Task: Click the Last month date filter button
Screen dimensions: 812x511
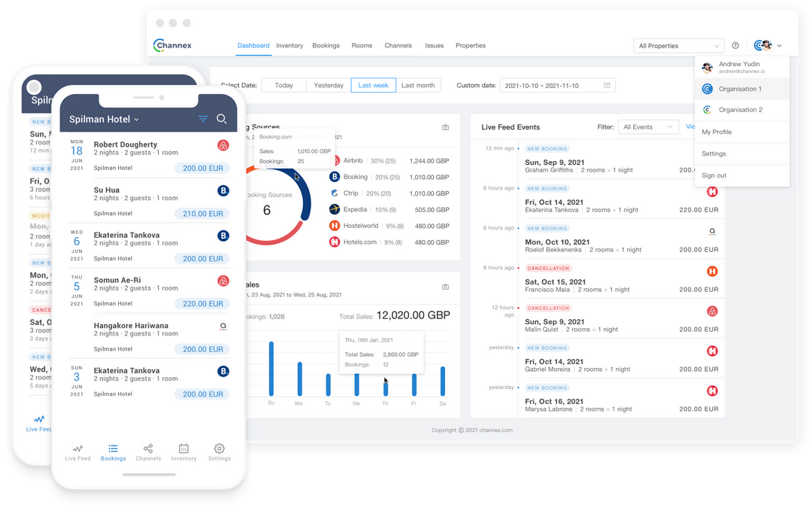Action: (x=418, y=85)
